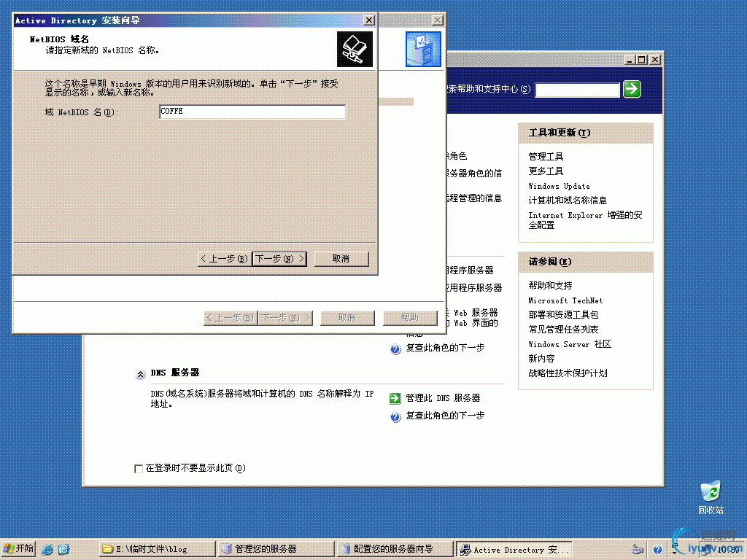The image size is (747, 560).
Task: Switch to Active Directory taskbar button
Action: 514,549
